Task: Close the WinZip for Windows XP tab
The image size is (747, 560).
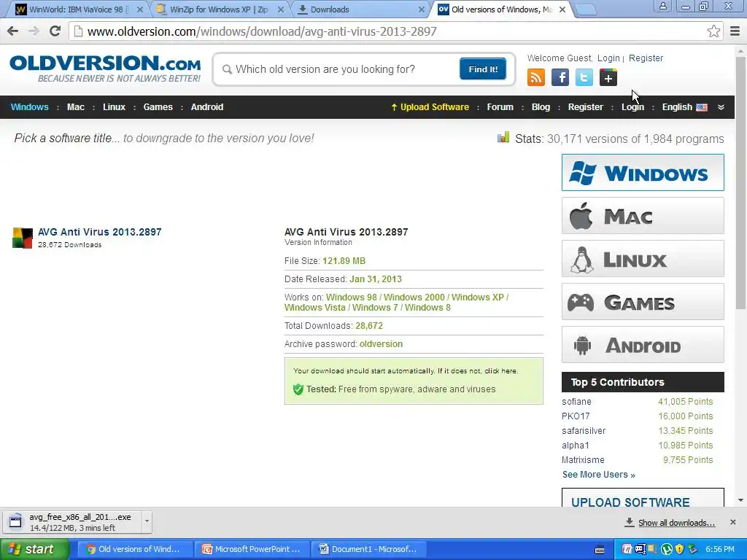Action: [x=281, y=9]
